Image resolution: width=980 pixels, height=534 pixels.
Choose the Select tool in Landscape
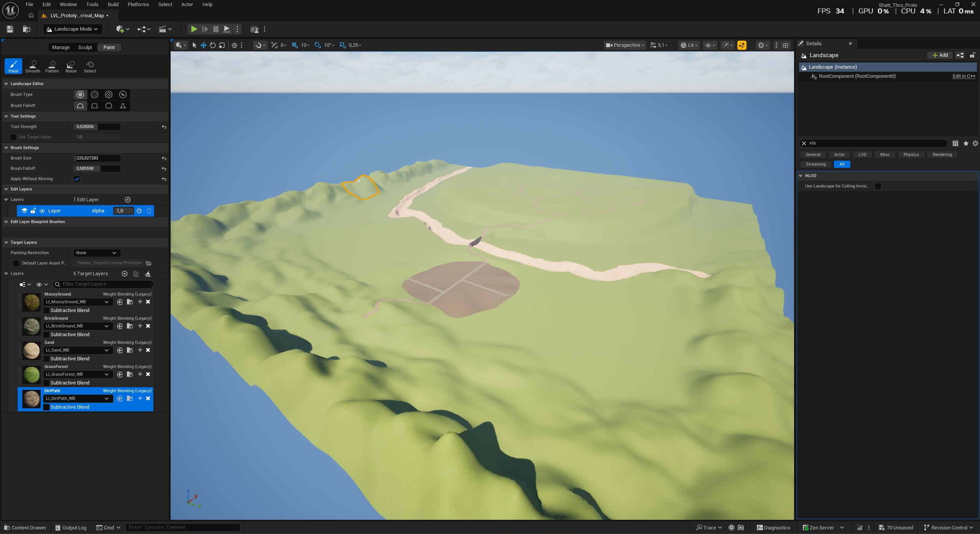[90, 66]
